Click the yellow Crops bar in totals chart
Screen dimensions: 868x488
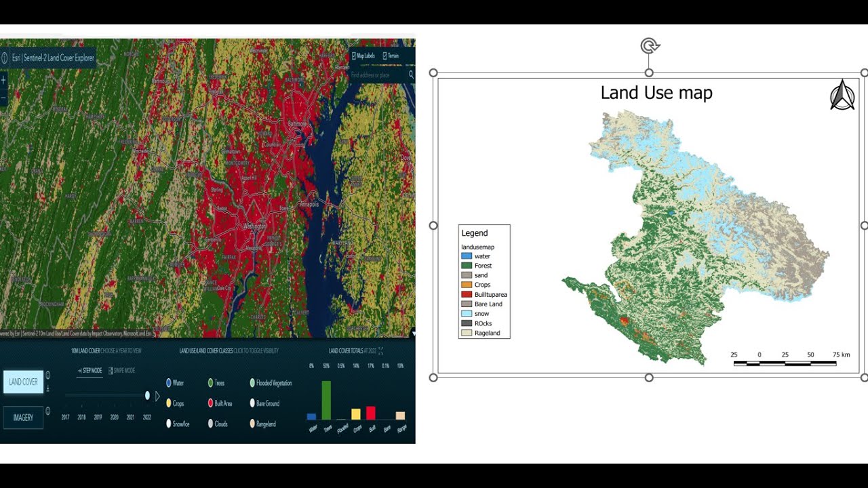point(355,414)
